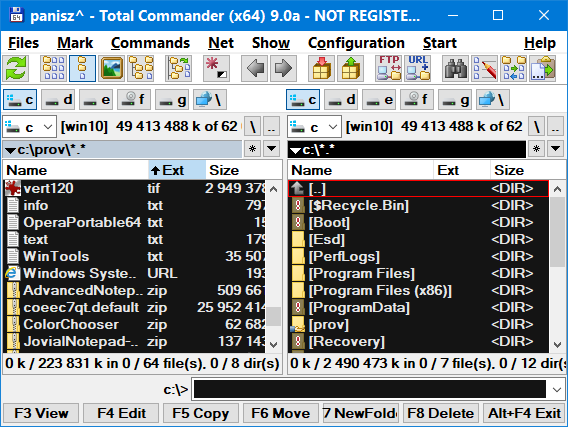
Task: Click the Reread source (refresh) toolbar icon
Action: pyautogui.click(x=16, y=68)
